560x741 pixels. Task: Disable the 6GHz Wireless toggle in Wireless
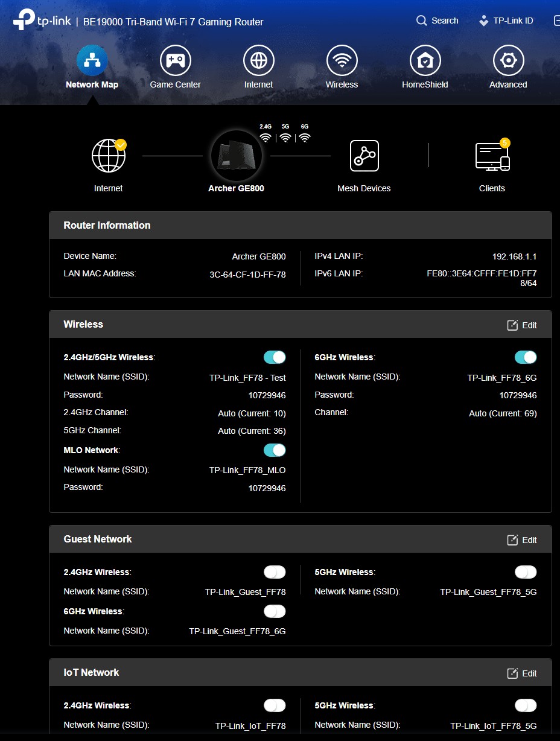tap(526, 357)
